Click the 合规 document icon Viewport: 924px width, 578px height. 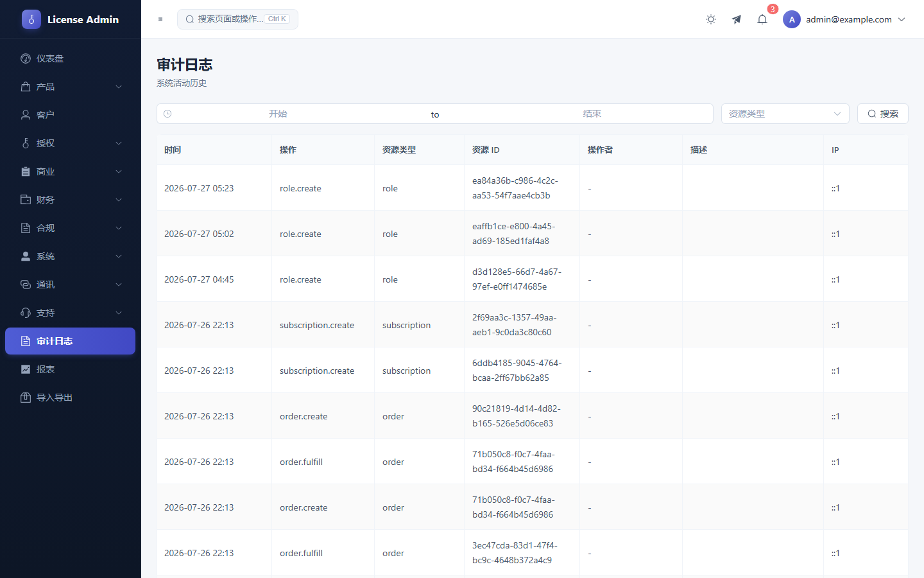[26, 228]
